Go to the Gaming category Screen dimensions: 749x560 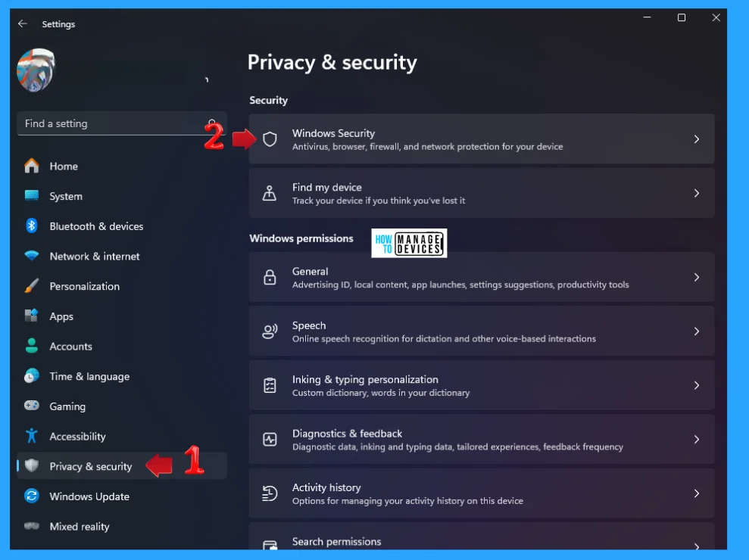tap(67, 406)
